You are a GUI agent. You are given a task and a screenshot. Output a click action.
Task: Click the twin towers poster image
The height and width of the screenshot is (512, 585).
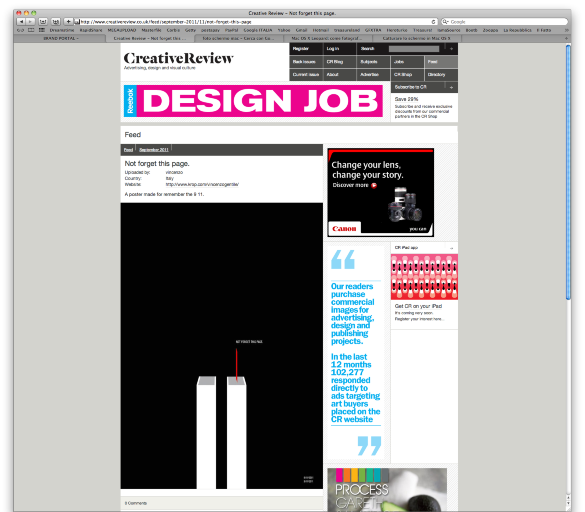(x=222, y=346)
